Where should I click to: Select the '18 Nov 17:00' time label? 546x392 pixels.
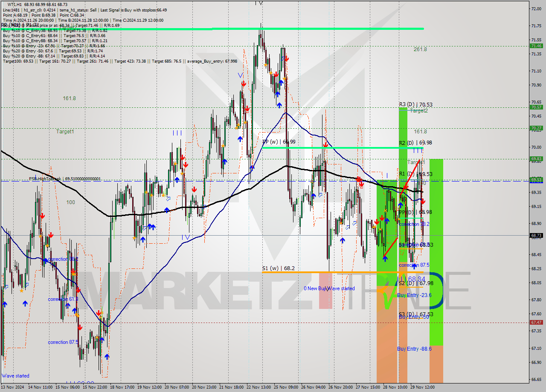[122, 388]
